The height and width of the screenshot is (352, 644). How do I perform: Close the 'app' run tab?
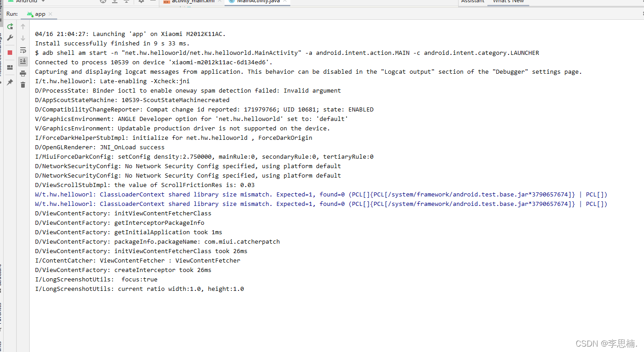(x=50, y=14)
